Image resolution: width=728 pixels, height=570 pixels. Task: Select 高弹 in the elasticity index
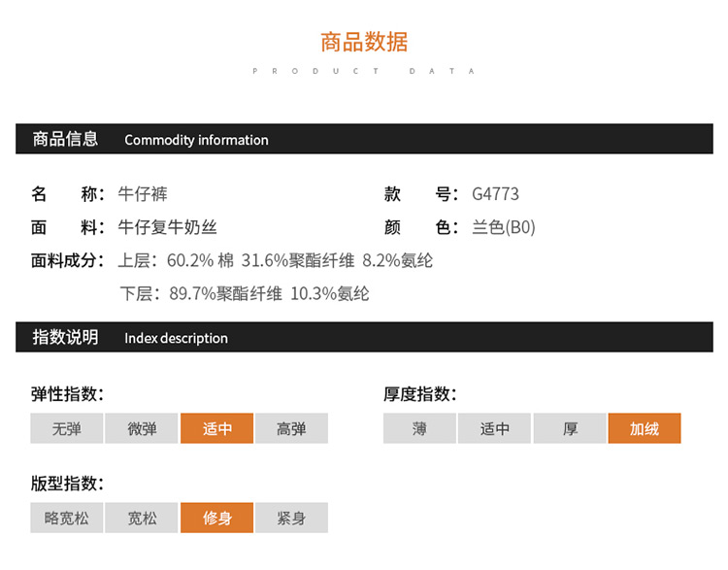click(x=291, y=428)
